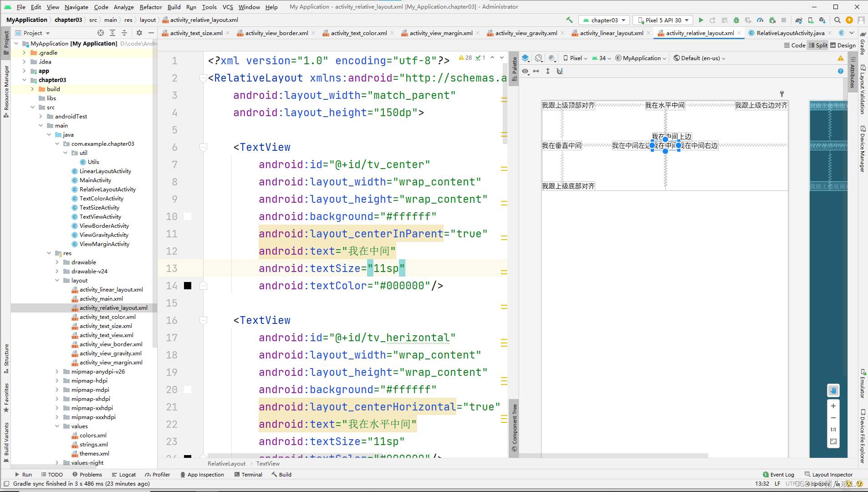Switch to activity_linear_layout.xml tab

[611, 33]
